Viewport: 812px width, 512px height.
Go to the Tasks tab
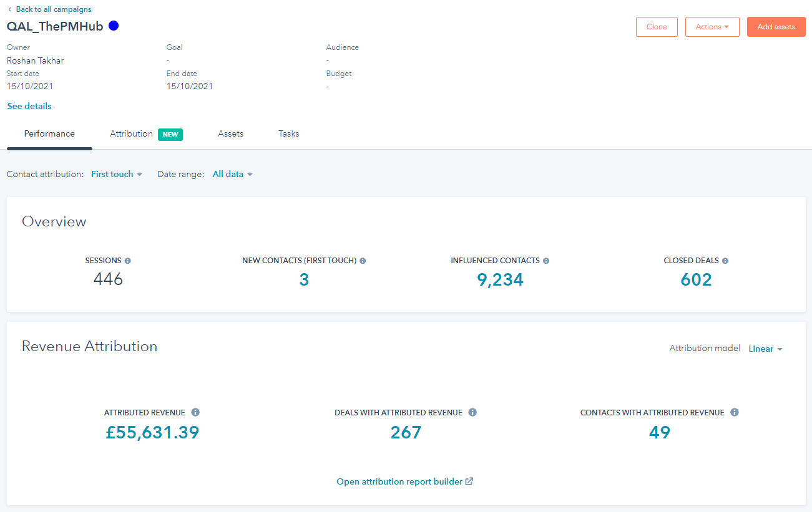pyautogui.click(x=289, y=134)
